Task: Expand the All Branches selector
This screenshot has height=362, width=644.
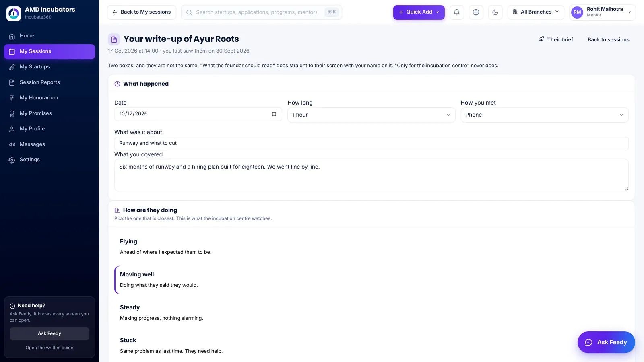Action: 536,12
